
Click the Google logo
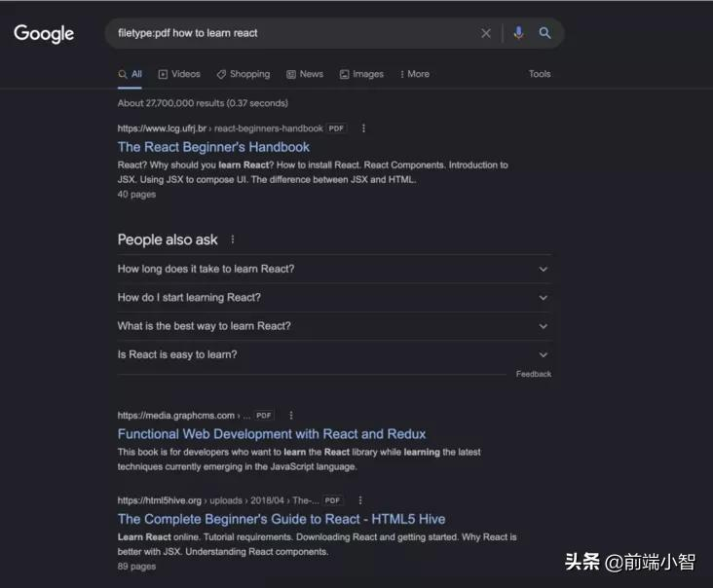44,34
